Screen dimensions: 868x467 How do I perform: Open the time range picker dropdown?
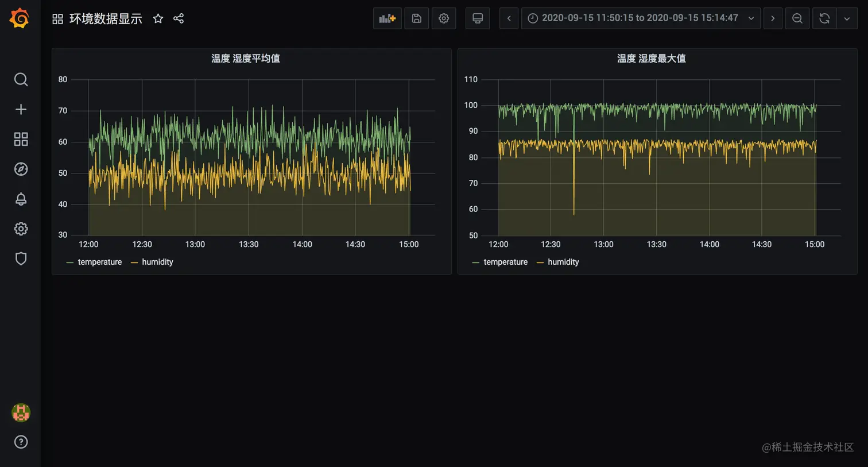tap(641, 18)
